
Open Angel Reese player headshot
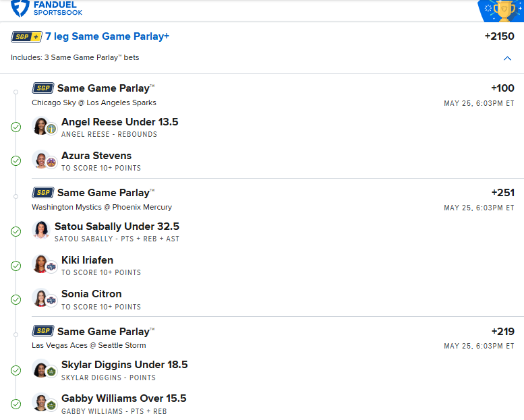(x=40, y=126)
